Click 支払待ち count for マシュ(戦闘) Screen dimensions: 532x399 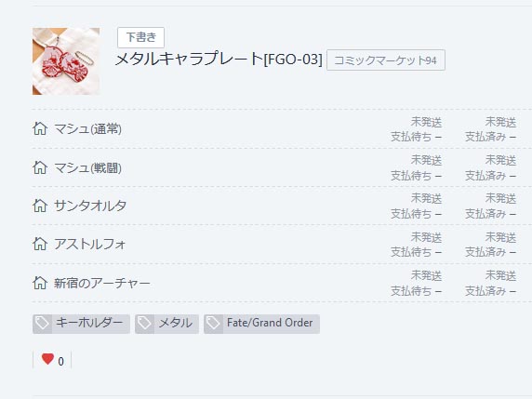[x=417, y=176]
